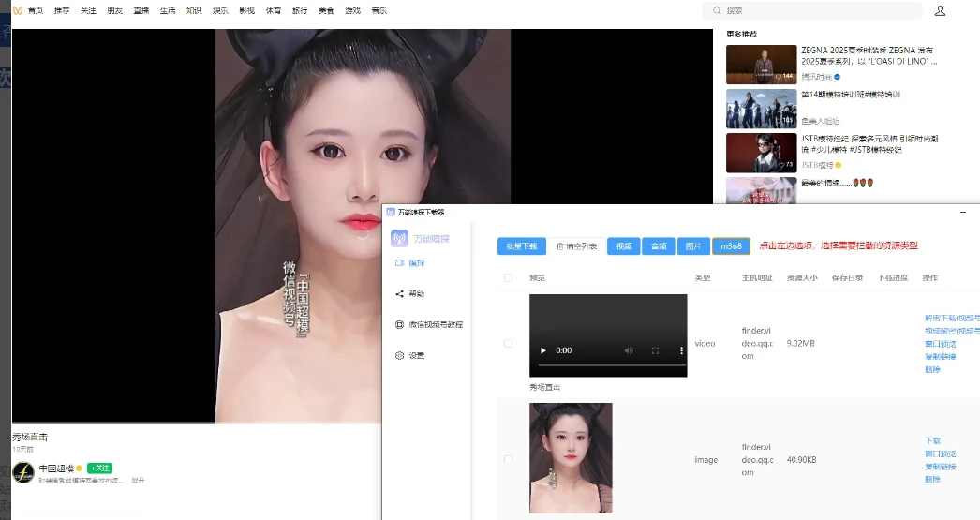Select the 音乐 category tab
This screenshot has width=980, height=520.
click(x=379, y=10)
